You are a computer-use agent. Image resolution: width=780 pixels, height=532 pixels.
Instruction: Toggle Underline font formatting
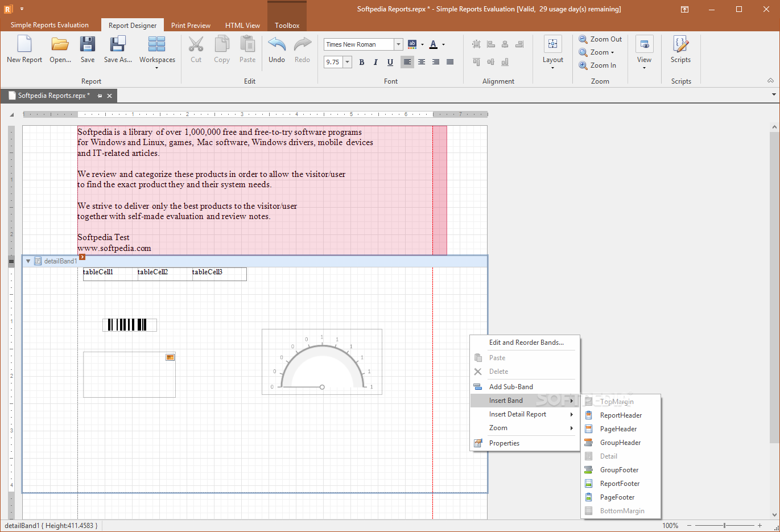[x=390, y=62]
